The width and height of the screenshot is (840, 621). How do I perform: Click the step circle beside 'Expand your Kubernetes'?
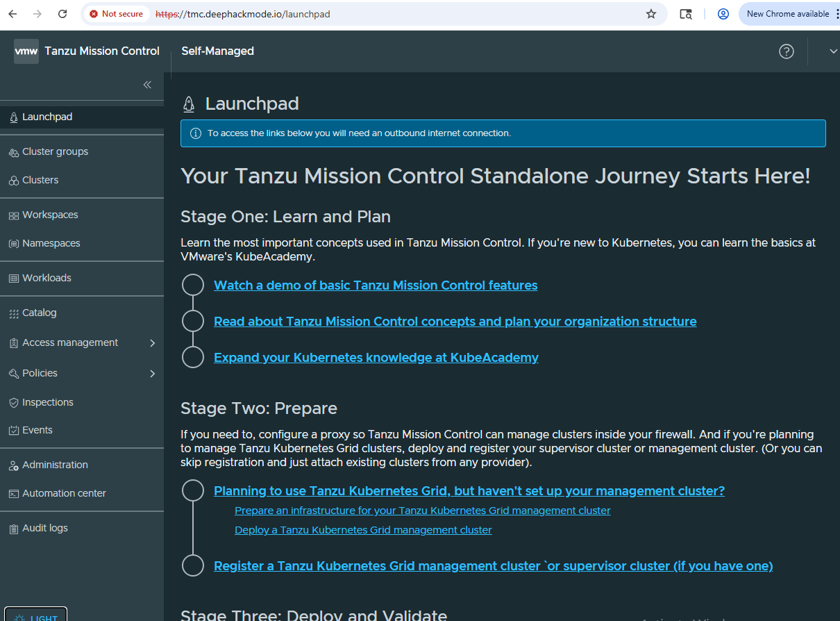click(x=192, y=357)
